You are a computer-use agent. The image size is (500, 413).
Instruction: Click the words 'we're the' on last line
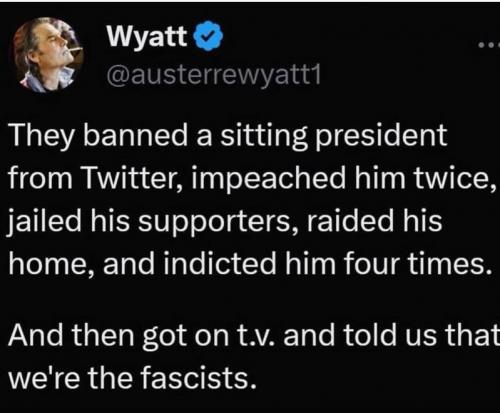pos(70,378)
